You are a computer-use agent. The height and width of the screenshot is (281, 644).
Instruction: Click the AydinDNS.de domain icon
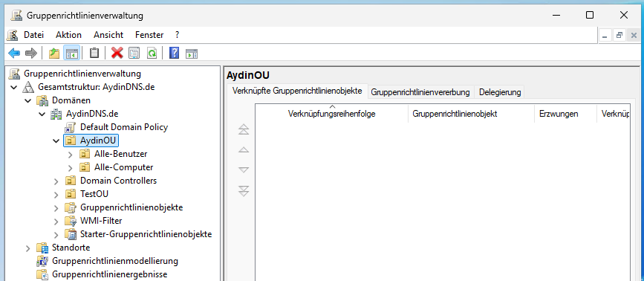(56, 114)
